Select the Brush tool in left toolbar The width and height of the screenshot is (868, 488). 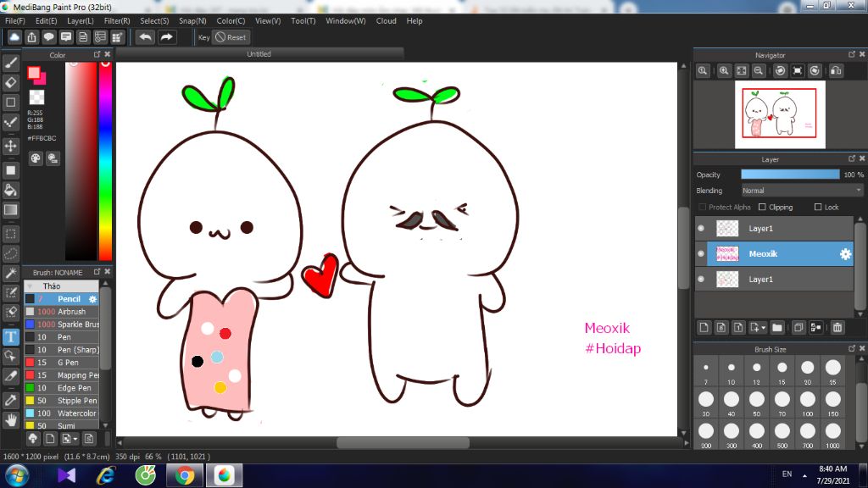[x=10, y=63]
